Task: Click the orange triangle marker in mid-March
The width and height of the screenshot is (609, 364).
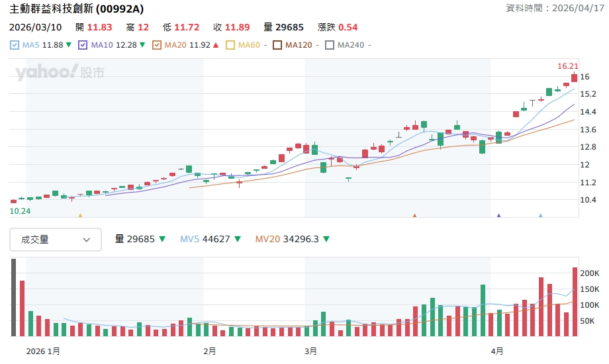Action: coord(414,215)
